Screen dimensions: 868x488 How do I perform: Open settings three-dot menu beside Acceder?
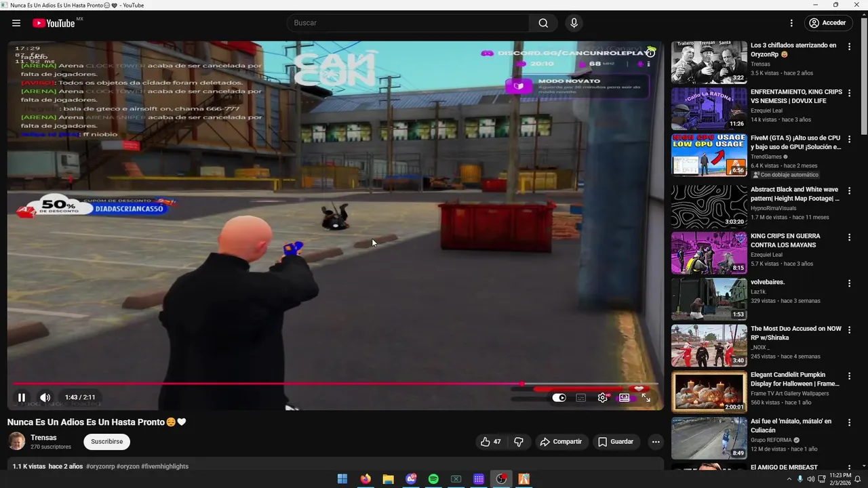click(x=791, y=23)
